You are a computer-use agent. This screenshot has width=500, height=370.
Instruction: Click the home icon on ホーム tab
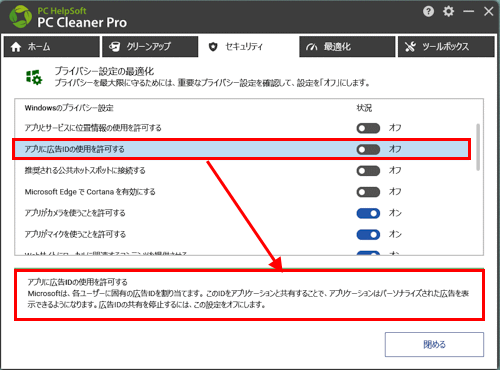click(x=16, y=47)
